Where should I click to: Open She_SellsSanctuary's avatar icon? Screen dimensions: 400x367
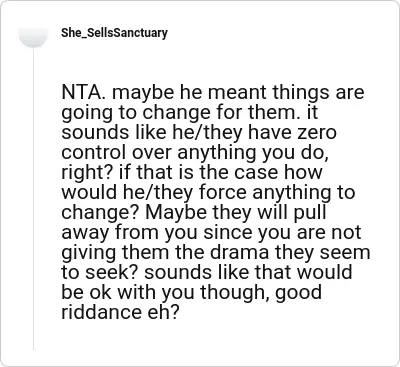click(x=33, y=37)
